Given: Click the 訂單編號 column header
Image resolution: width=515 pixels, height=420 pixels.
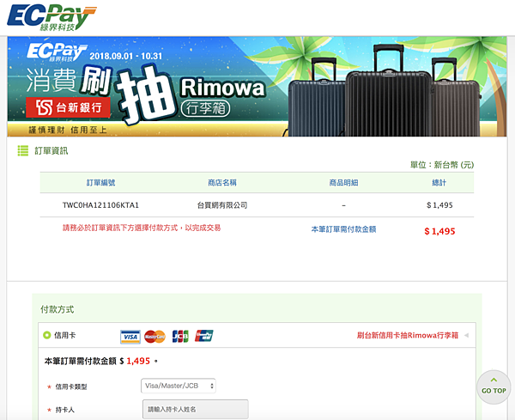Looking at the screenshot, I should tap(100, 183).
